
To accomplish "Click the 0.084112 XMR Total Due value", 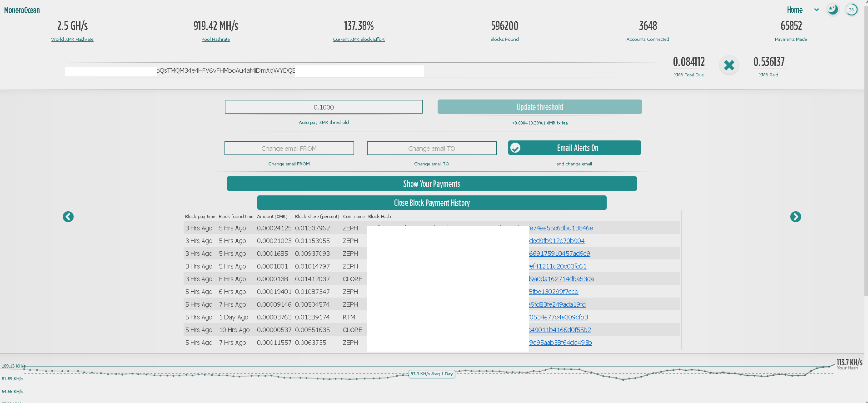I will (689, 62).
